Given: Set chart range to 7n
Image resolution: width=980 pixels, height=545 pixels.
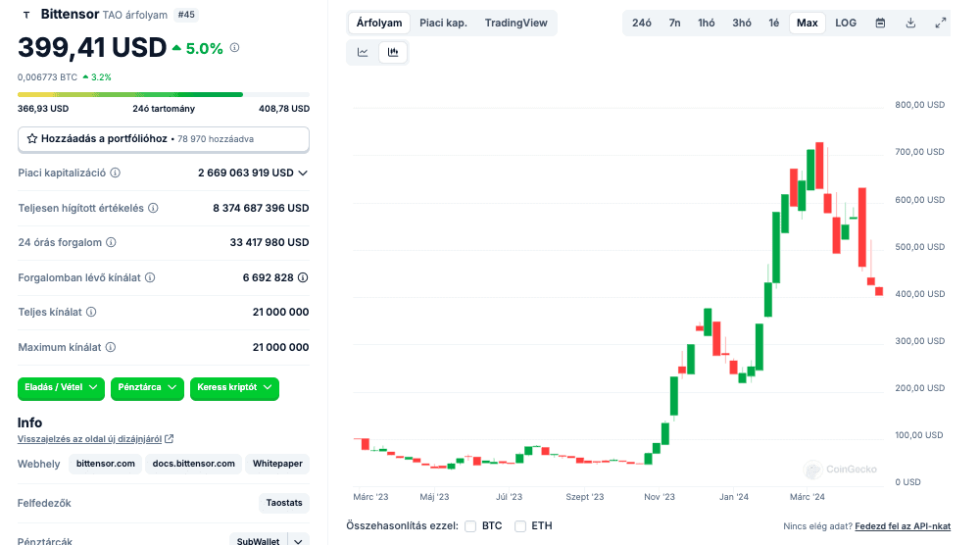Looking at the screenshot, I should (675, 24).
